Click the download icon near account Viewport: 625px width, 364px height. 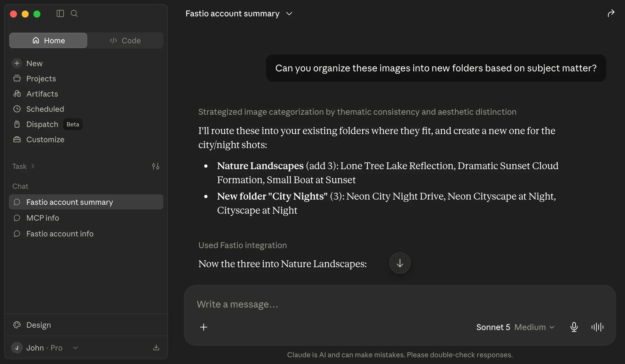click(x=156, y=347)
